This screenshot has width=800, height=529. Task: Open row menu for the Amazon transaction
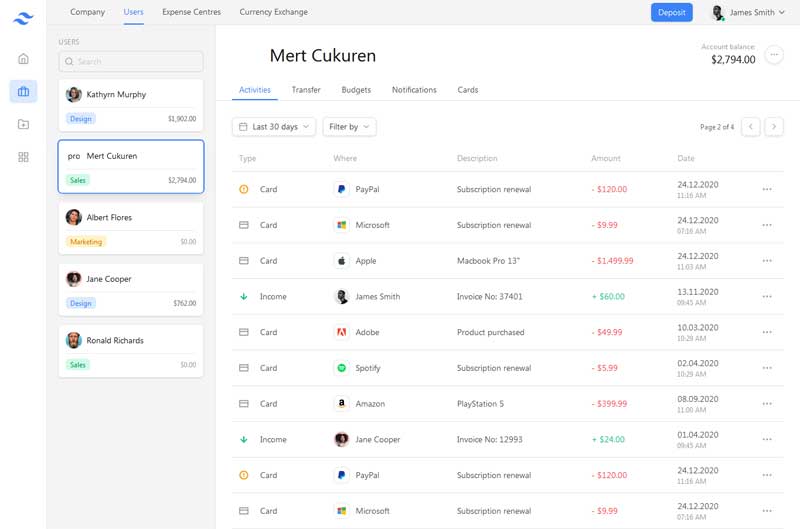pyautogui.click(x=767, y=404)
